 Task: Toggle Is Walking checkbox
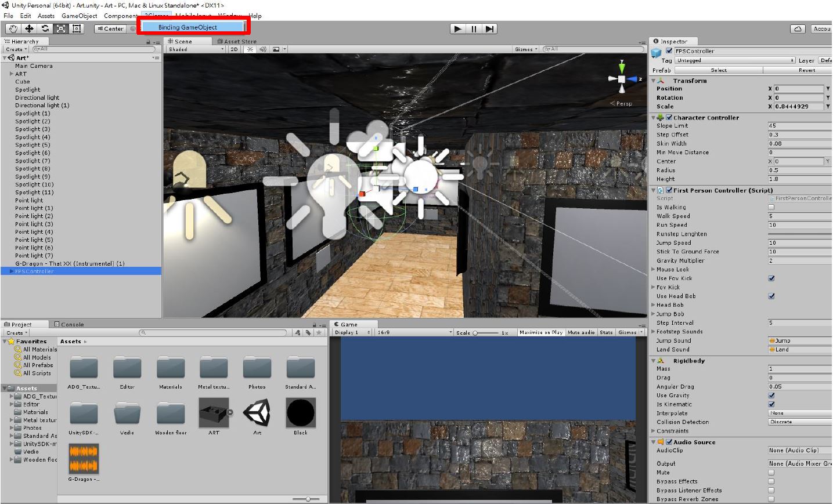pos(771,207)
